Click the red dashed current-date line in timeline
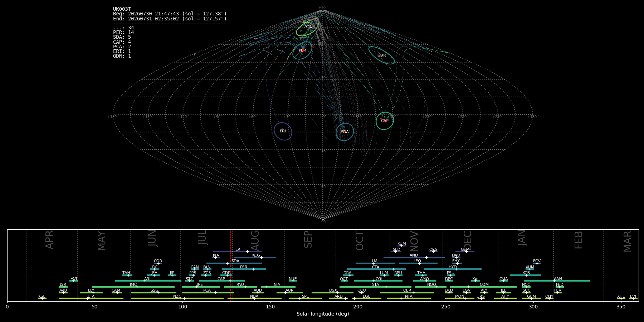The width and height of the screenshot is (644, 322). click(x=231, y=265)
